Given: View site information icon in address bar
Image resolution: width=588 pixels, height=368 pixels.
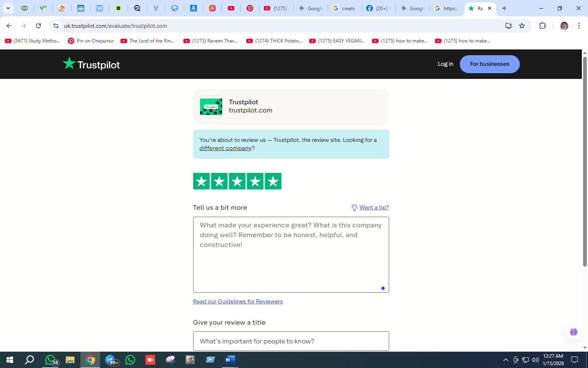Looking at the screenshot, I should (56, 26).
